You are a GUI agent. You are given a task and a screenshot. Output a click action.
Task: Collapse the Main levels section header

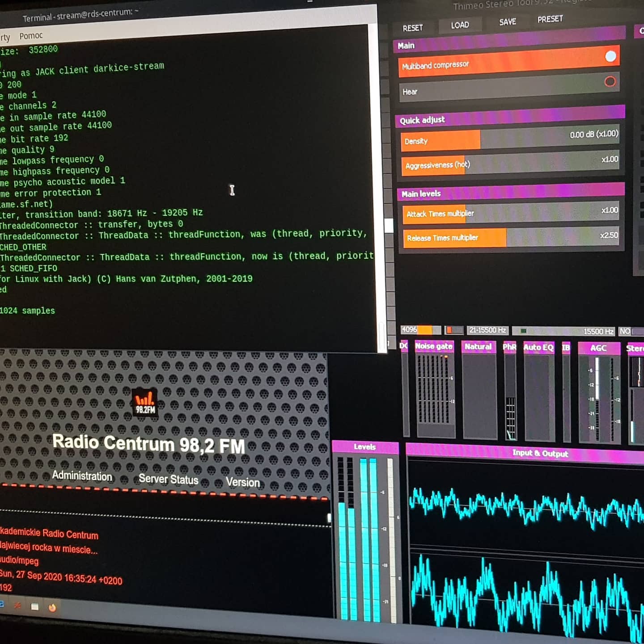(511, 191)
